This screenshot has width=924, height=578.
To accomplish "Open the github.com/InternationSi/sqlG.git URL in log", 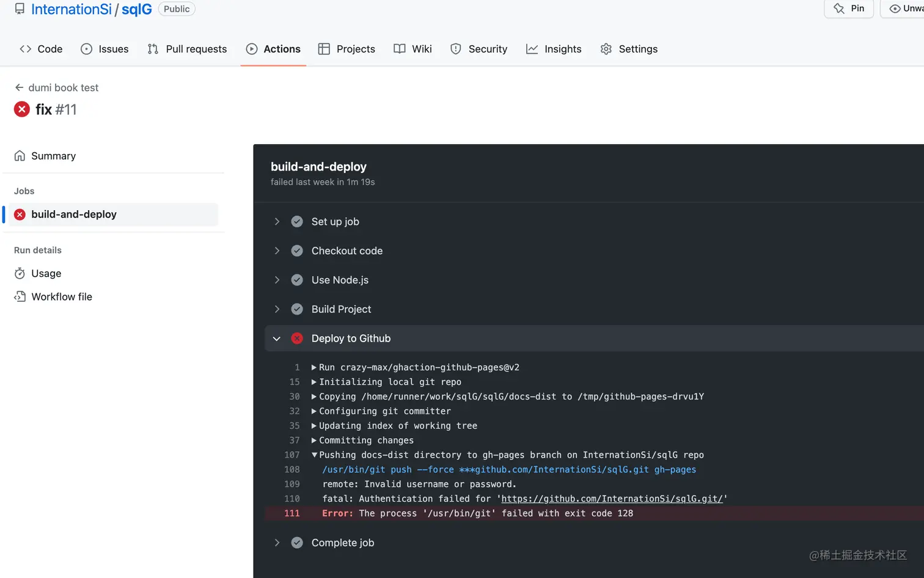I will click(x=612, y=499).
